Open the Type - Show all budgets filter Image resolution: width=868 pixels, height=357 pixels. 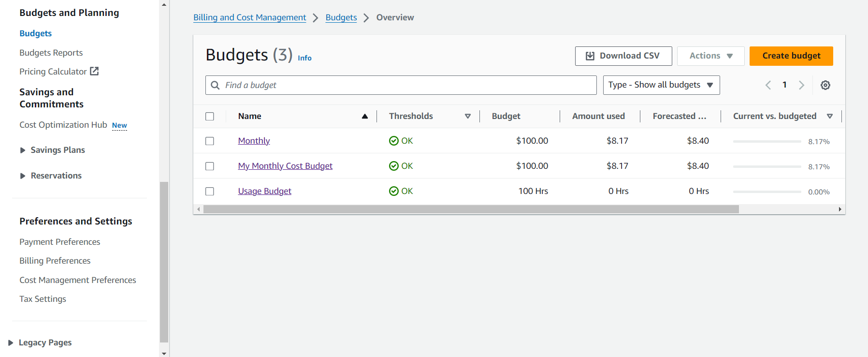click(x=661, y=85)
